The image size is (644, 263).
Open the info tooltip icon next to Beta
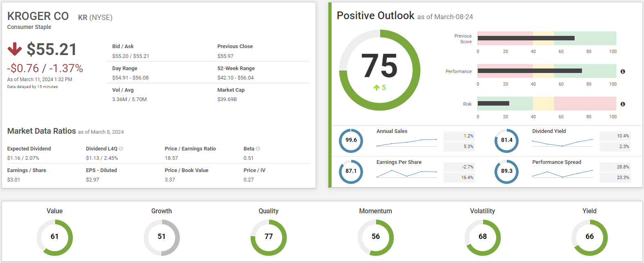pos(258,148)
